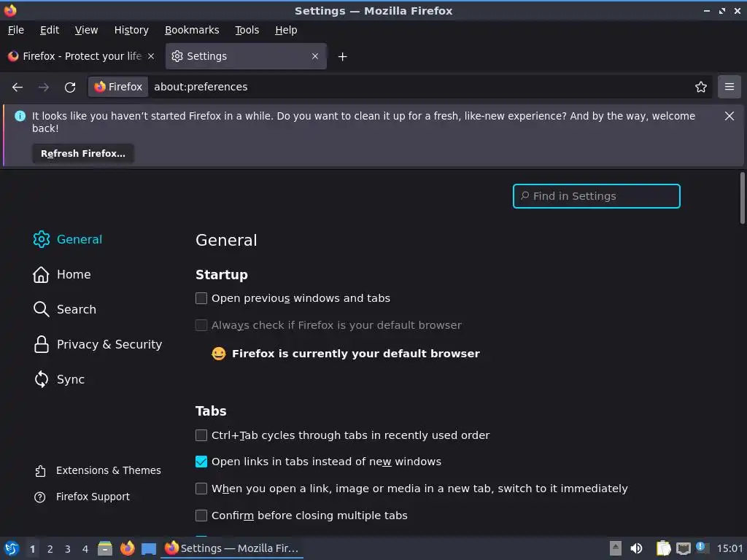Open the Edit menu
747x560 pixels.
(50, 30)
